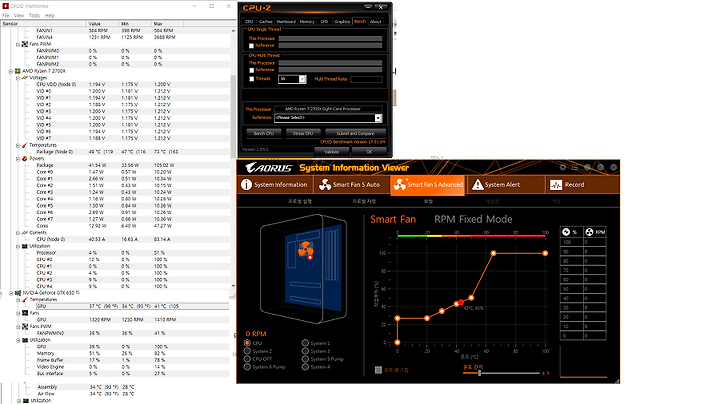Click the fan percent column header icon
This screenshot has height=404, width=720.
pyautogui.click(x=566, y=232)
